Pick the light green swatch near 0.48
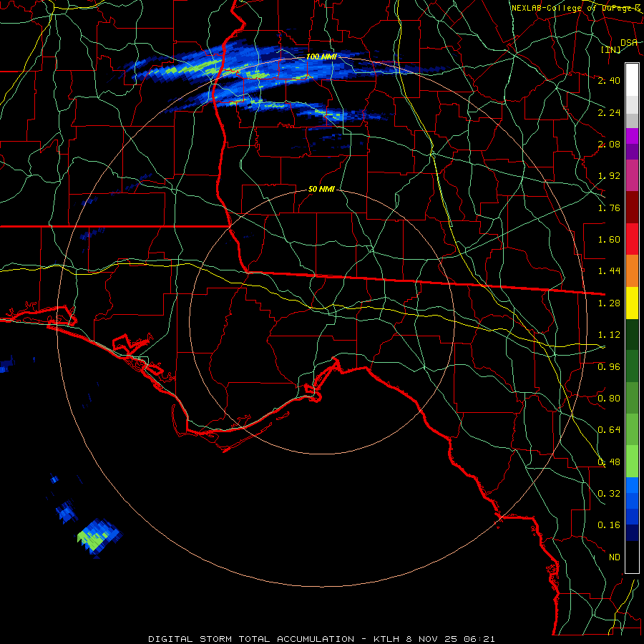The height and width of the screenshot is (644, 644). [x=632, y=462]
